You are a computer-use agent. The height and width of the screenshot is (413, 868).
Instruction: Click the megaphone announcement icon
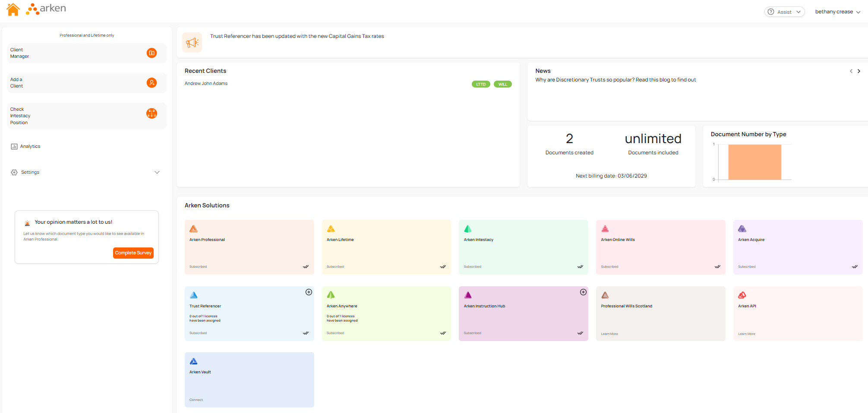click(x=192, y=42)
